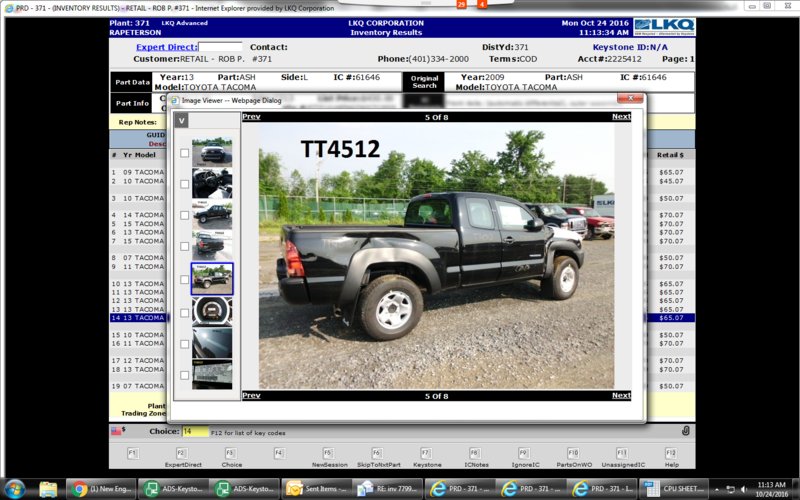
Task: Click the F7 Keystone key button
Action: point(426,453)
